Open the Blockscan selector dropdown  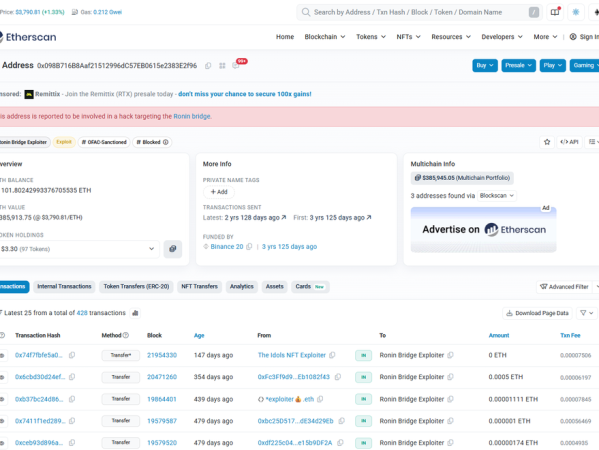(x=497, y=196)
